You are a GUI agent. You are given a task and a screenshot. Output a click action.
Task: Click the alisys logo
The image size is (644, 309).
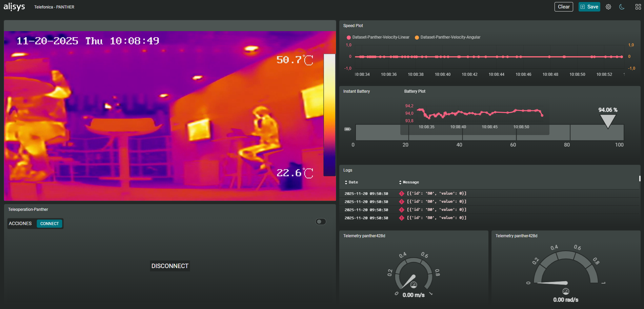coord(14,7)
